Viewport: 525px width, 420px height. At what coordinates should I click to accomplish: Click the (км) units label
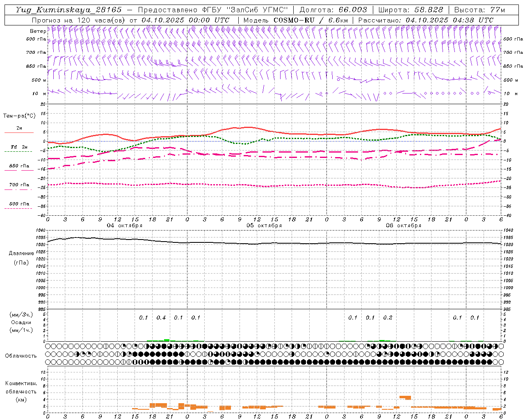click(21, 399)
